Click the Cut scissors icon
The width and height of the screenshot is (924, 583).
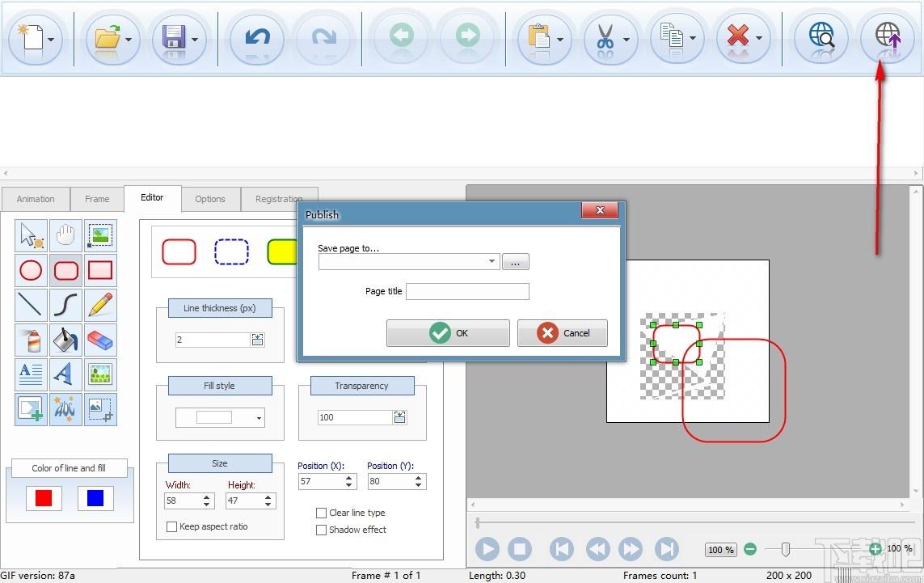[x=605, y=38]
